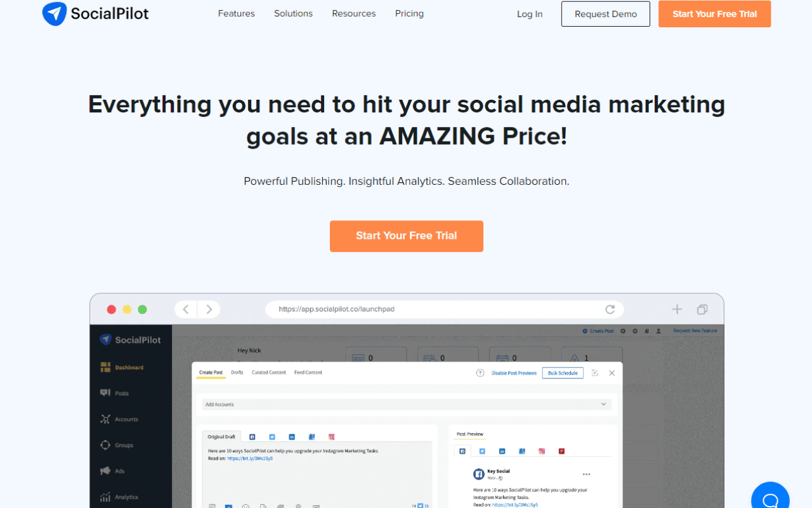Click the Request Demo button

click(606, 14)
